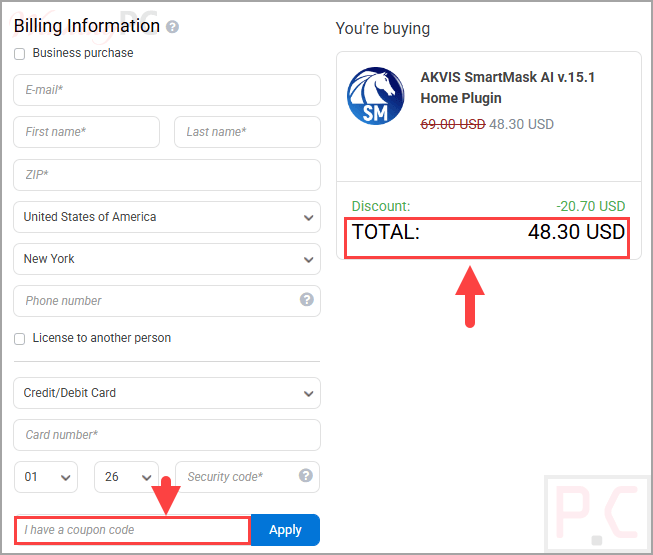Viewport: 653px width, 555px height.
Task: Click the You're buying heading
Action: [383, 29]
